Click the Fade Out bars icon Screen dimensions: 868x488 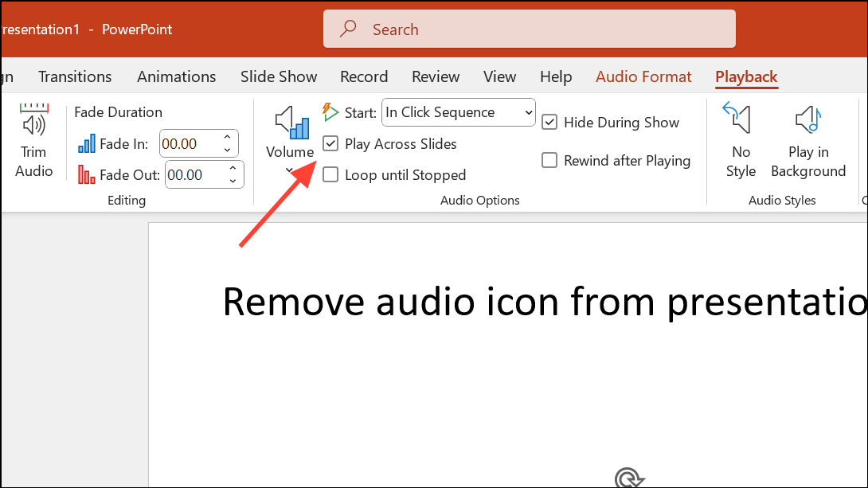(x=86, y=174)
